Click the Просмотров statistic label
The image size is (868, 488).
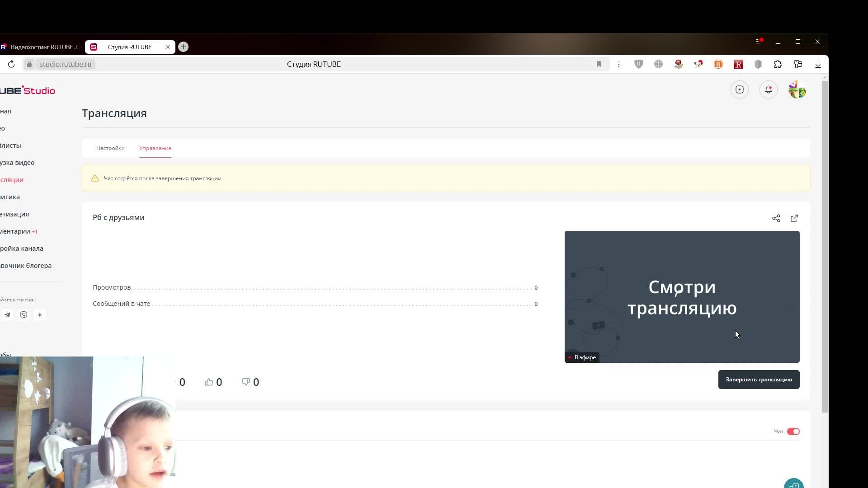point(112,287)
